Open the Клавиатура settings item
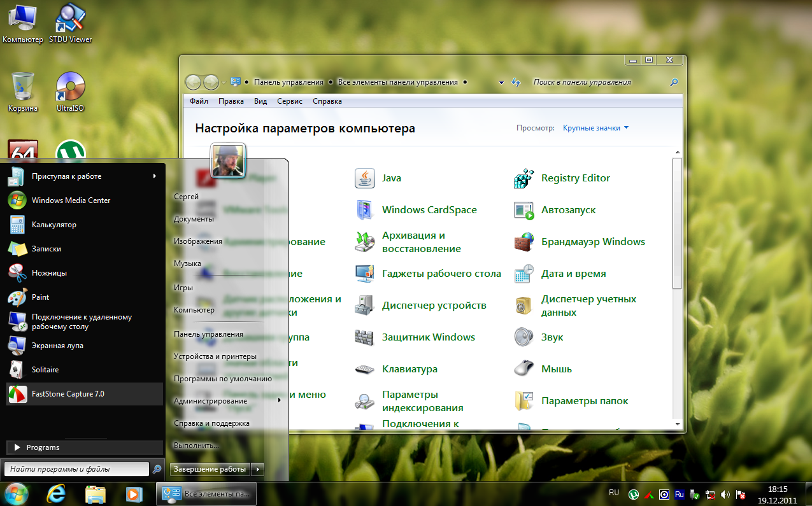This screenshot has width=812, height=506. [x=396, y=369]
